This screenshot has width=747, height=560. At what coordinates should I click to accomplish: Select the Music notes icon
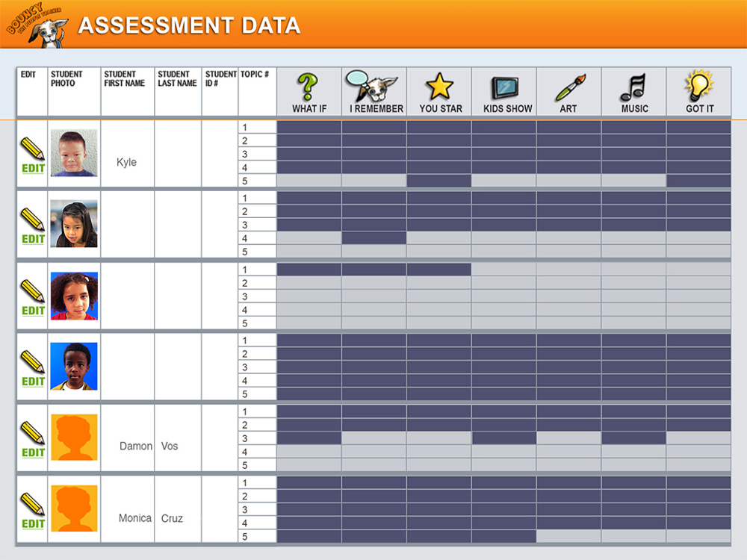click(633, 87)
